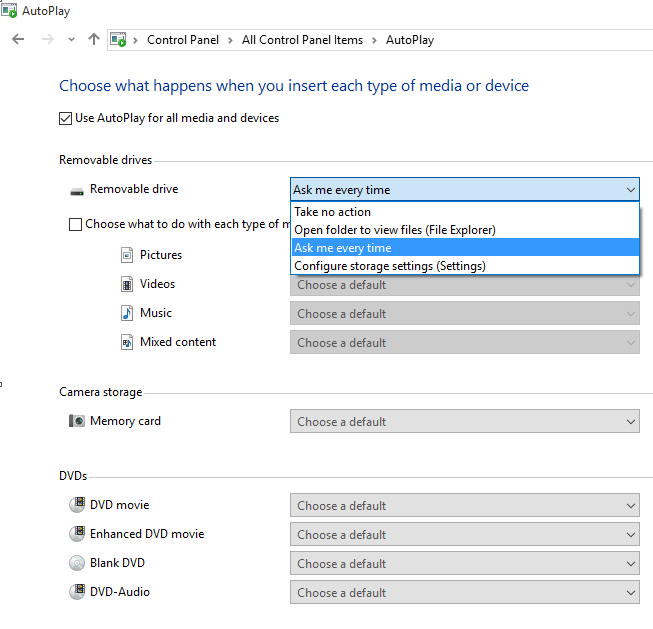
Task: Open the Memory card default dropdown
Action: tap(464, 422)
